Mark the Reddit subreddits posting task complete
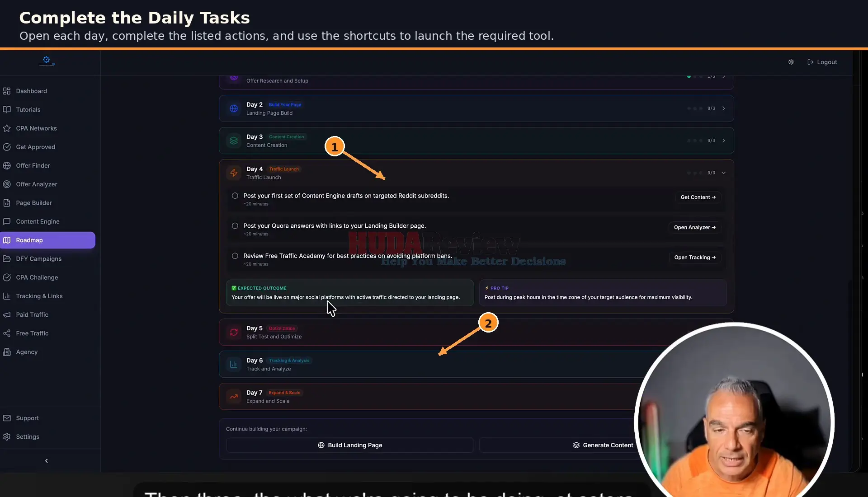 tap(235, 196)
